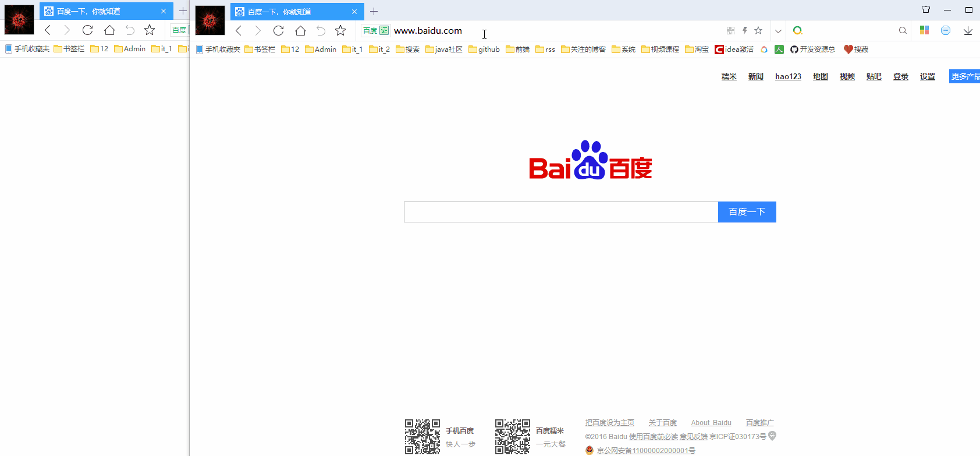This screenshot has height=456, width=980.
Task: Click the favorites star beside the front address bar
Action: pos(340,30)
